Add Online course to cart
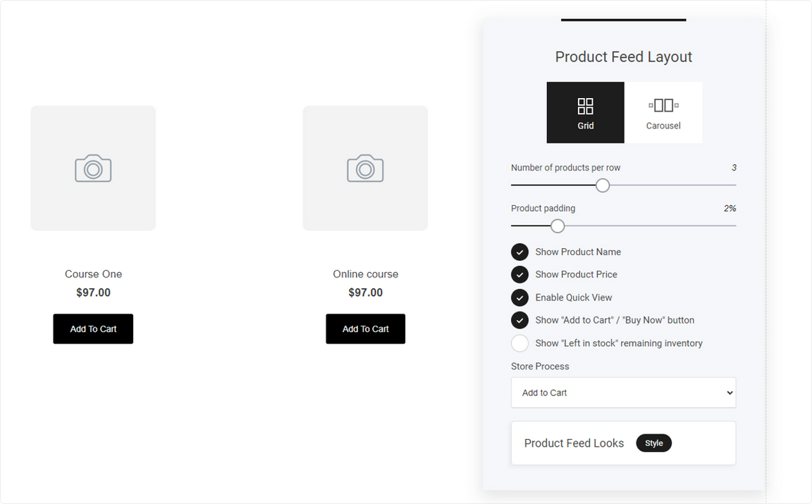Viewport: 812px width, 504px height. 365,329
